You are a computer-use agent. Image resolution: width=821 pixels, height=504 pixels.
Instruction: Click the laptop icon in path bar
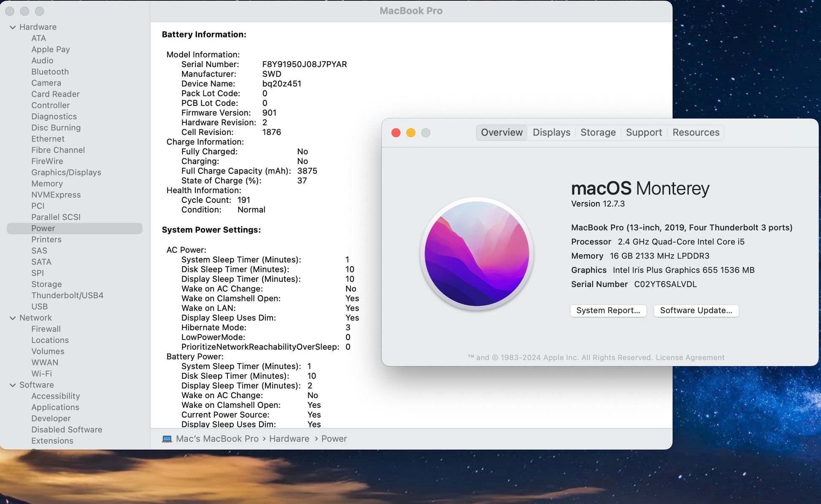[167, 439]
